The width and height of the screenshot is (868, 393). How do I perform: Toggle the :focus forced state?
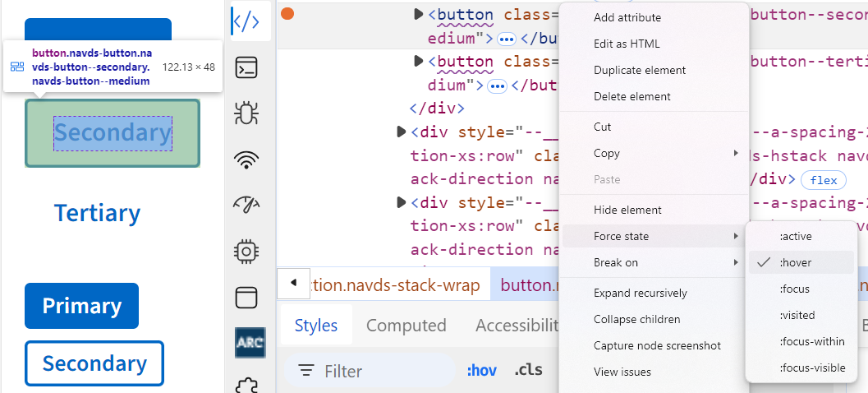801,289
